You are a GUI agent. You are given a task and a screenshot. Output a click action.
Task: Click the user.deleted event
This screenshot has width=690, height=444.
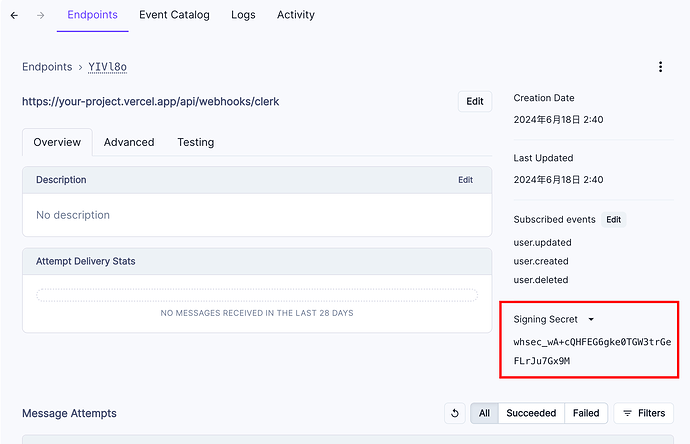coord(541,280)
